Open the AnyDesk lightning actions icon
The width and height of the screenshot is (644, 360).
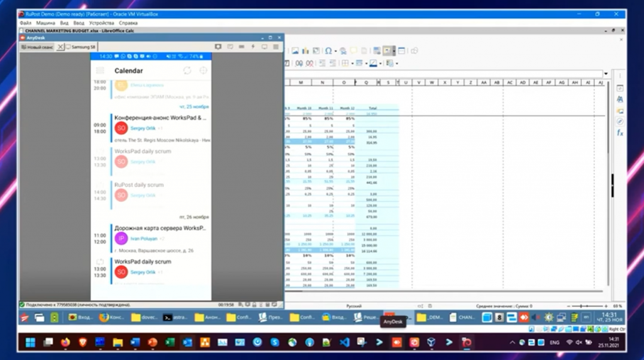tap(253, 47)
